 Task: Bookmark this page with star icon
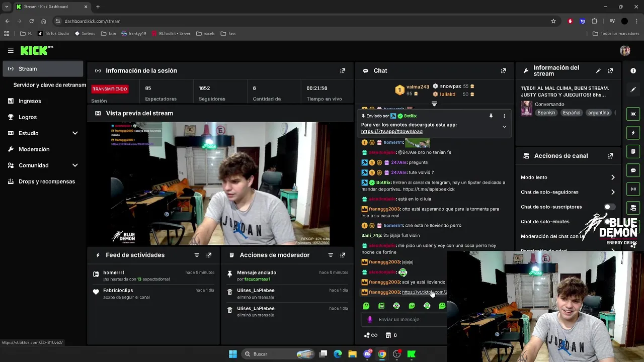(x=553, y=21)
